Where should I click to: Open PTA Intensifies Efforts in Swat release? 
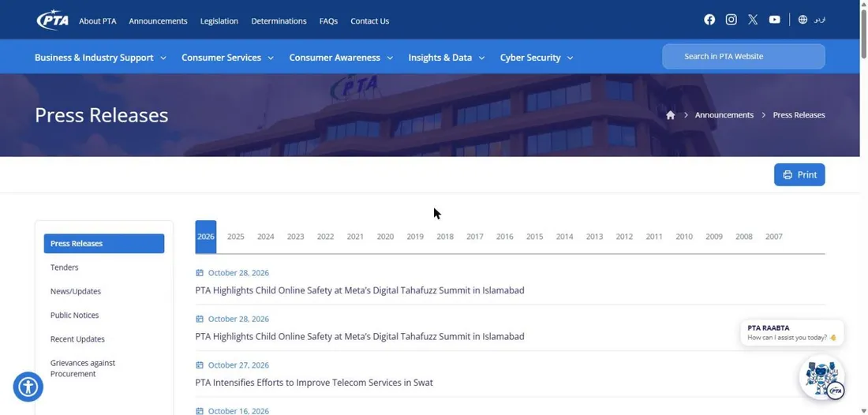point(314,383)
